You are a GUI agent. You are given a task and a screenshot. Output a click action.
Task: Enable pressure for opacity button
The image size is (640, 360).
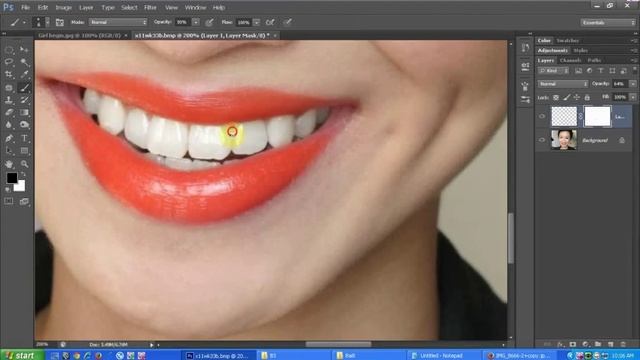click(x=209, y=22)
